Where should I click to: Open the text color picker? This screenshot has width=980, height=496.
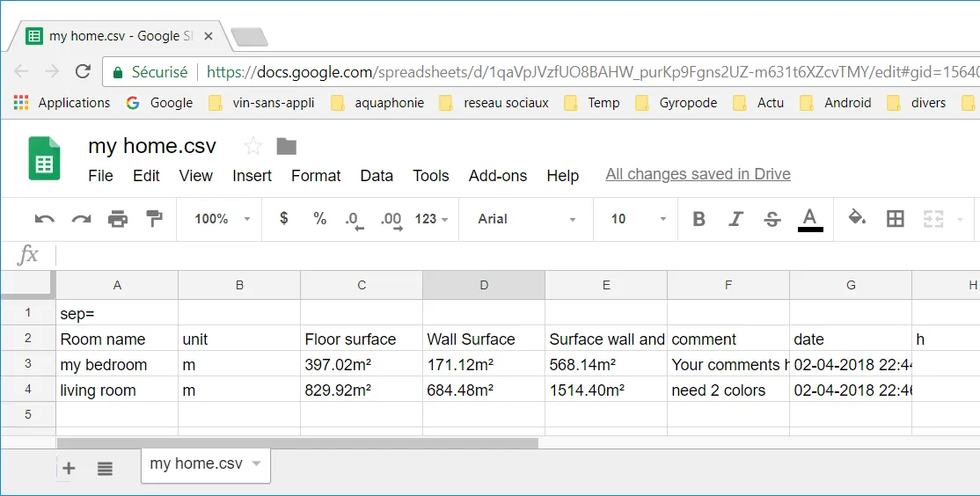point(810,219)
